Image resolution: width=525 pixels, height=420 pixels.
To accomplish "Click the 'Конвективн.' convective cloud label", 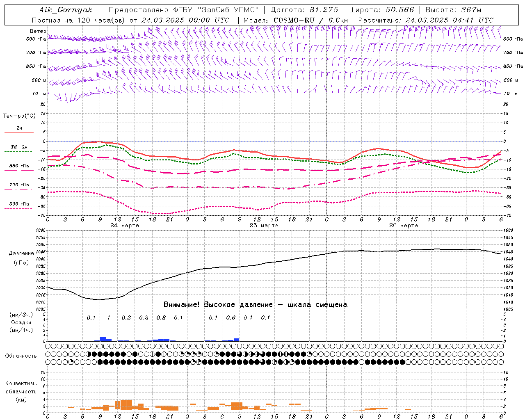I will click(21, 383).
